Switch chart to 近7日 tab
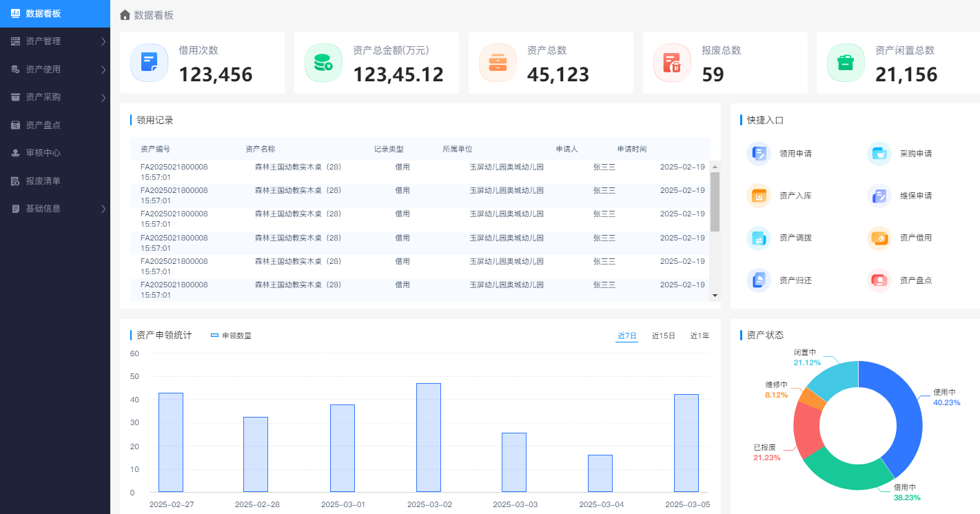The image size is (980, 514). [x=626, y=336]
